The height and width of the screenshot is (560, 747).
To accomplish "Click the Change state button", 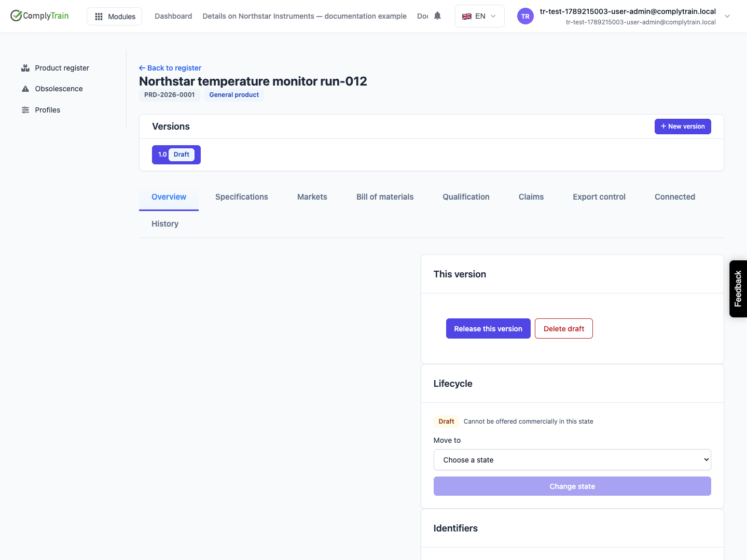I will coord(572,486).
